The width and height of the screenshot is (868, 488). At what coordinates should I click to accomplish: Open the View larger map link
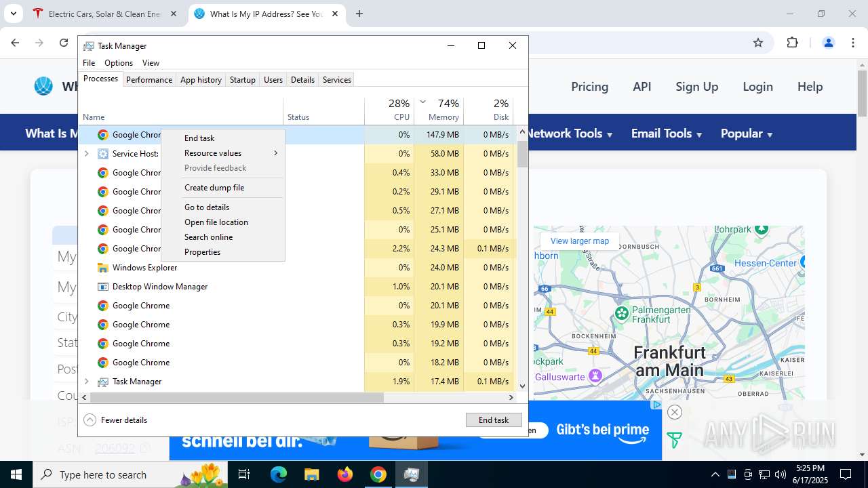pos(580,241)
